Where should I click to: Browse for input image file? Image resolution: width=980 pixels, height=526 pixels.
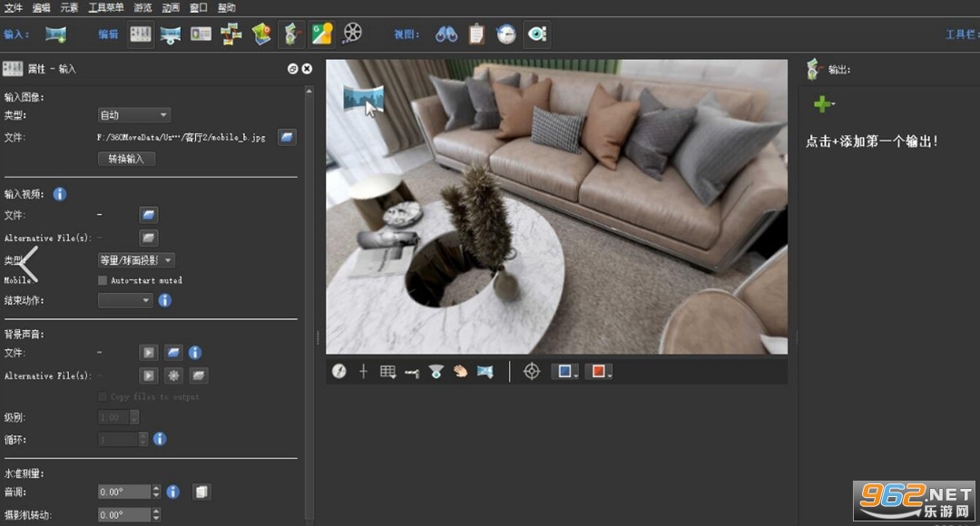[x=287, y=137]
